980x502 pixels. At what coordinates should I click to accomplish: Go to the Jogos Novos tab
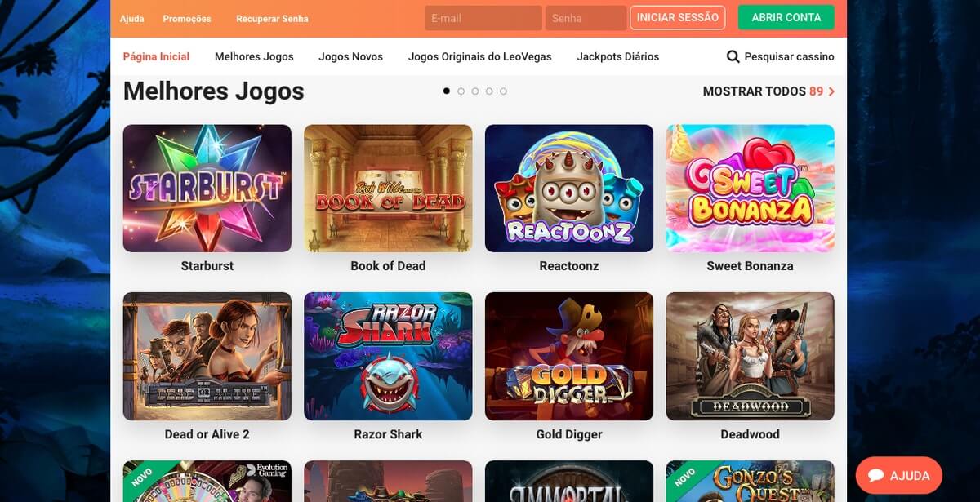click(x=350, y=56)
